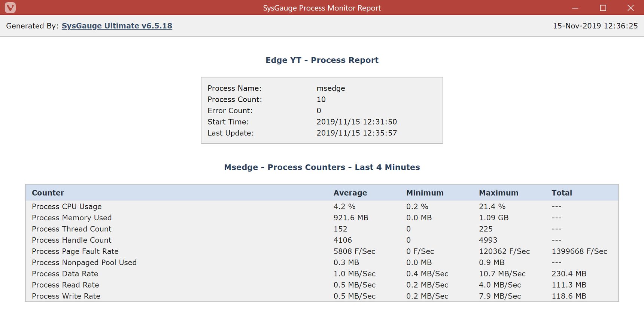This screenshot has width=644, height=325.
Task: Open the SysGauge Ultimate v6.5.18 link
Action: pyautogui.click(x=117, y=26)
